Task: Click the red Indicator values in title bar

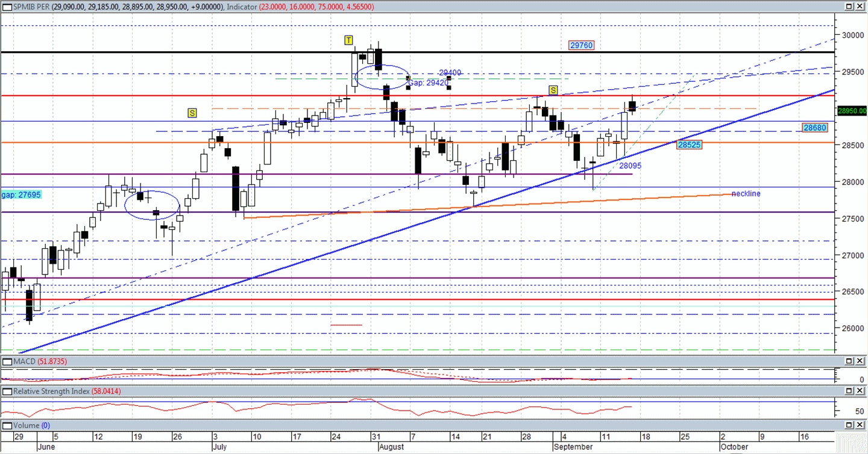Action: [316, 7]
